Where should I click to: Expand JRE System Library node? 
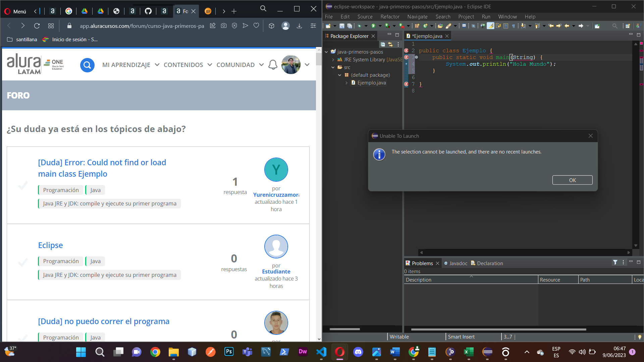pos(333,60)
